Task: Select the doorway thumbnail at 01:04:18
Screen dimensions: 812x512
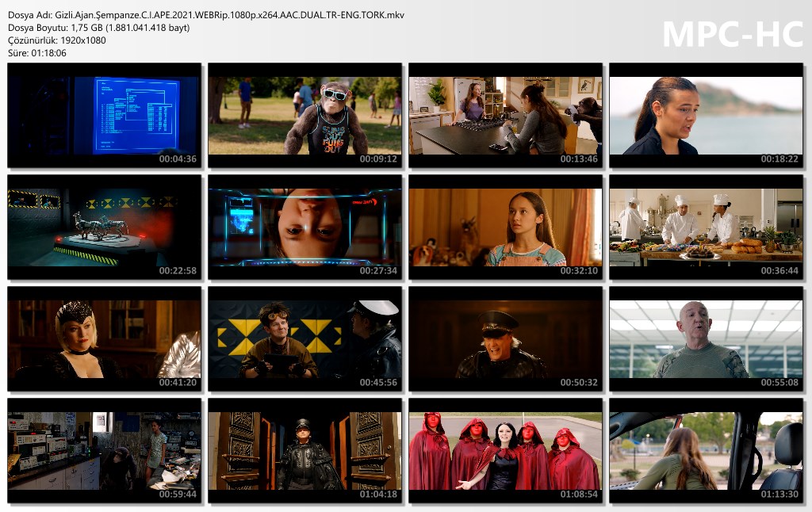Action: (x=304, y=451)
